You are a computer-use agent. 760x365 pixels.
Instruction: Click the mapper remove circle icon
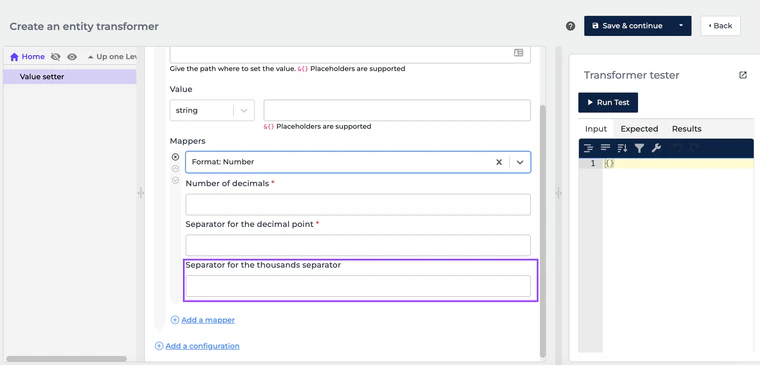tap(175, 157)
